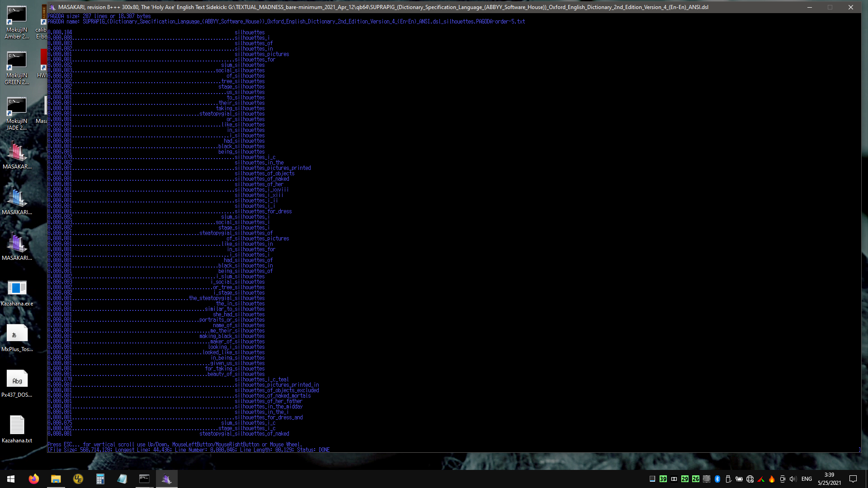The image size is (868, 488).
Task: Open the Notepad taskbar icon
Action: click(122, 479)
